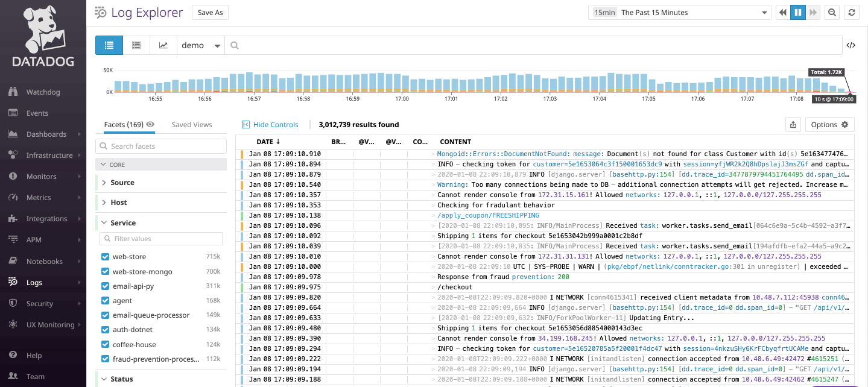The image size is (868, 387).
Task: Click the export logs icon
Action: pos(793,125)
